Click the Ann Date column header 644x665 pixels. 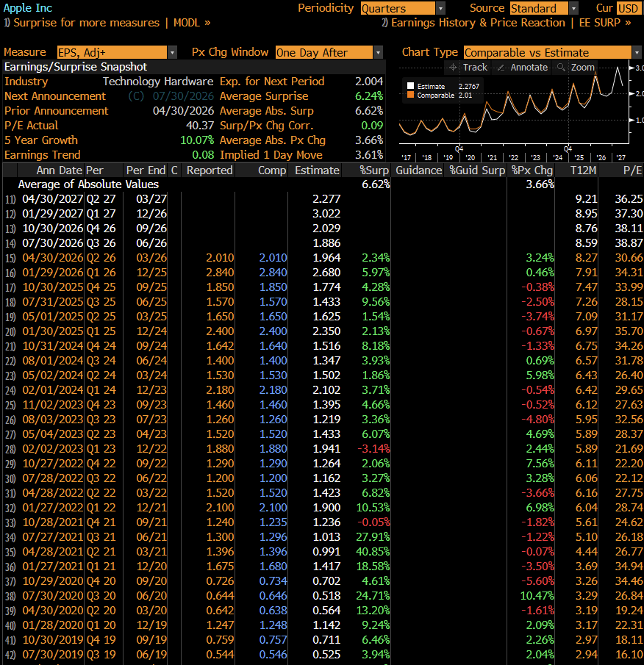(59, 170)
